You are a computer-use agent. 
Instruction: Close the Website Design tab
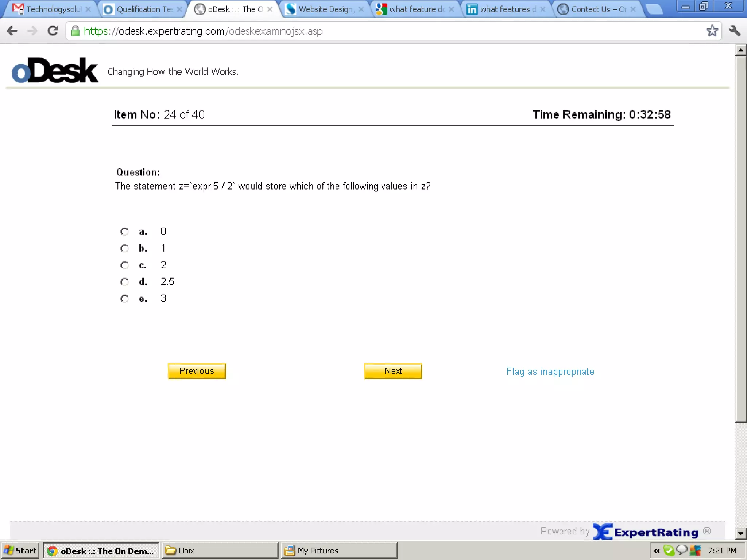click(x=361, y=9)
